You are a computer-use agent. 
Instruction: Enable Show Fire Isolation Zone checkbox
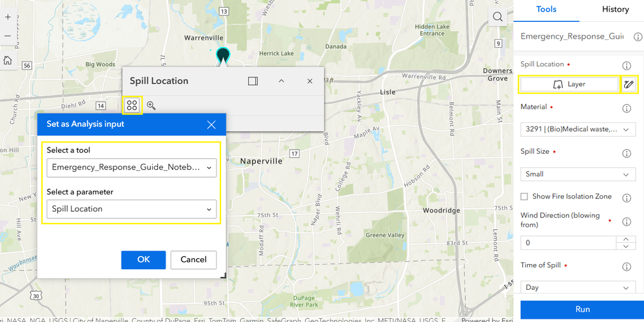click(524, 196)
